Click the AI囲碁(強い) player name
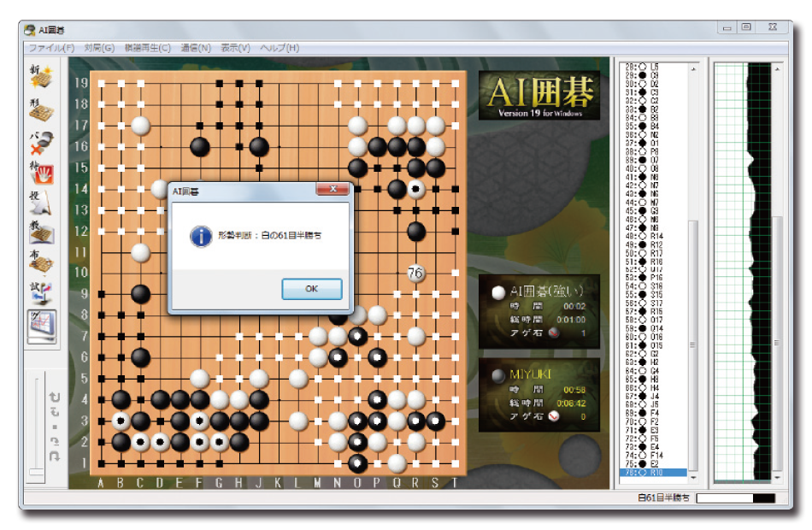812x530 pixels. 546,291
